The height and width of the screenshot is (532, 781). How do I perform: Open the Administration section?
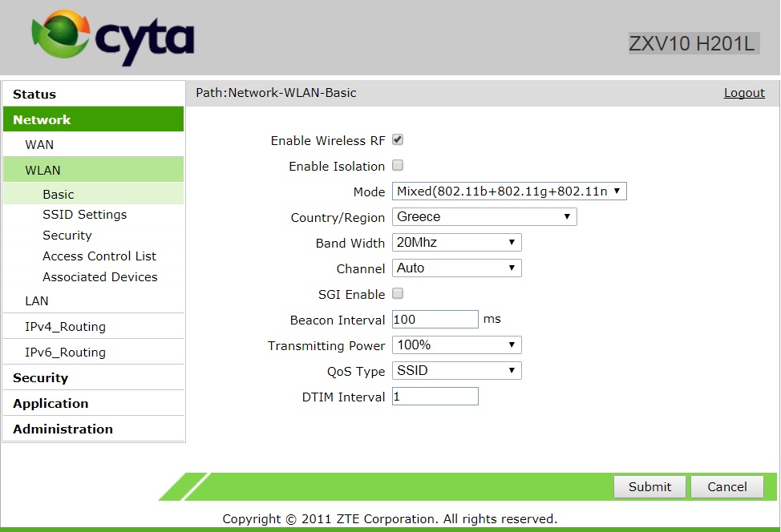(94, 429)
